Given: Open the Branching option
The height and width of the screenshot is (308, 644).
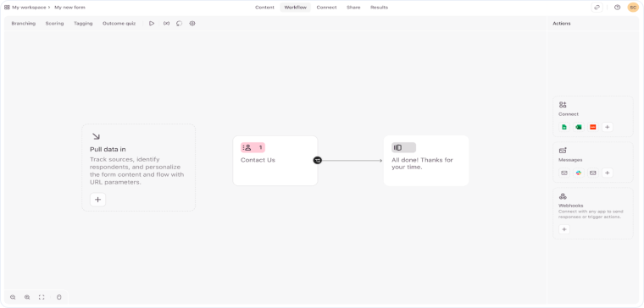Looking at the screenshot, I should (x=24, y=24).
